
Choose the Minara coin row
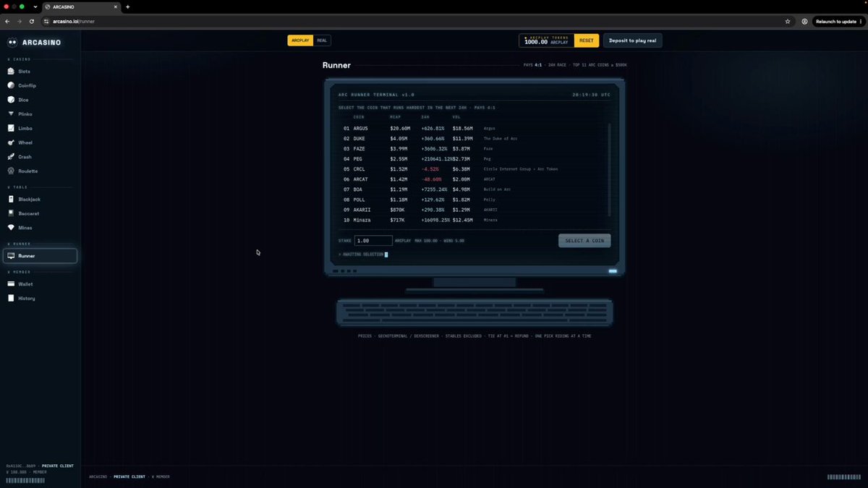point(474,220)
